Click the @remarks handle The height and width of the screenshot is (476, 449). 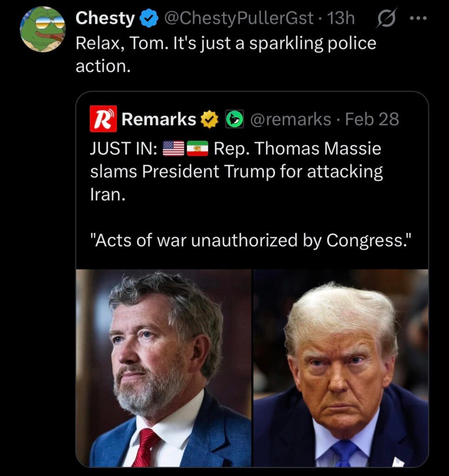pyautogui.click(x=291, y=119)
